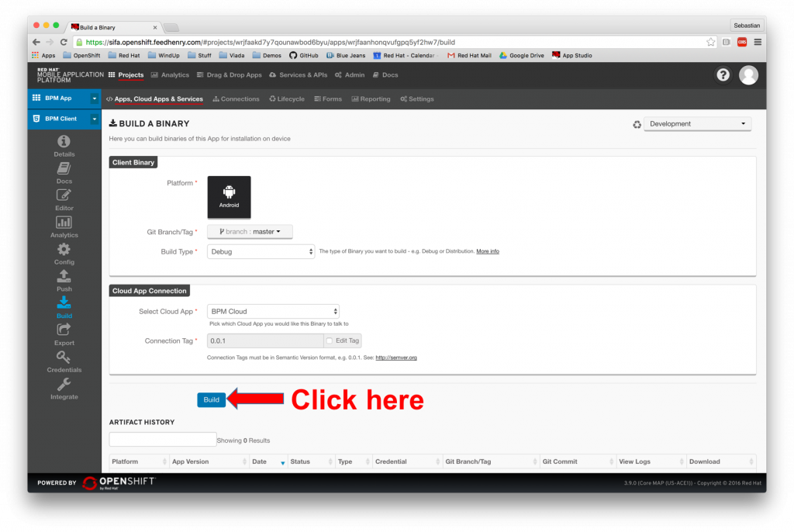Open the Apps bookmark shortcut
The width and height of the screenshot is (794, 532).
point(43,55)
